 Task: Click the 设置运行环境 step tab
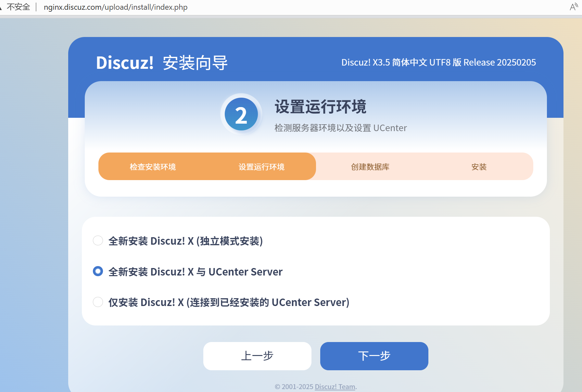point(261,167)
